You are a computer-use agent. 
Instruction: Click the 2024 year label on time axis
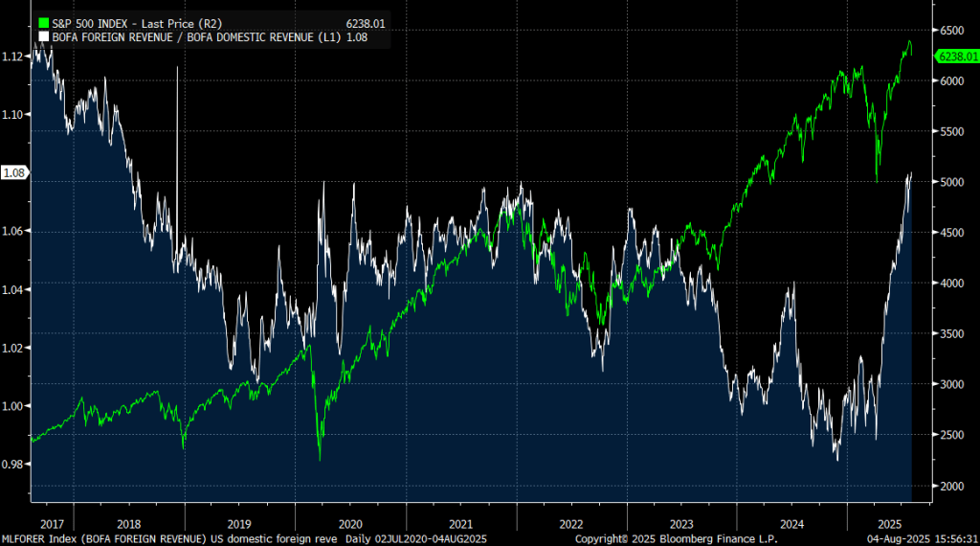click(793, 524)
